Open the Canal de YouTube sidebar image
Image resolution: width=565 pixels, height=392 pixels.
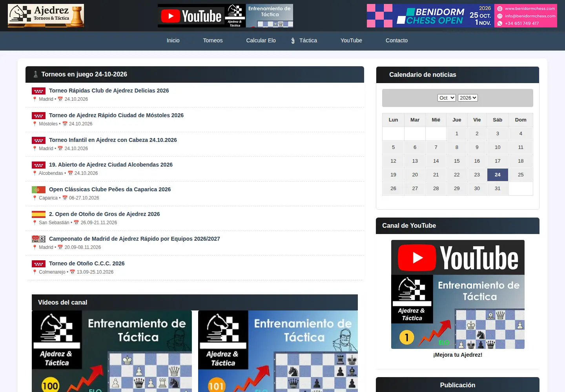click(x=458, y=294)
